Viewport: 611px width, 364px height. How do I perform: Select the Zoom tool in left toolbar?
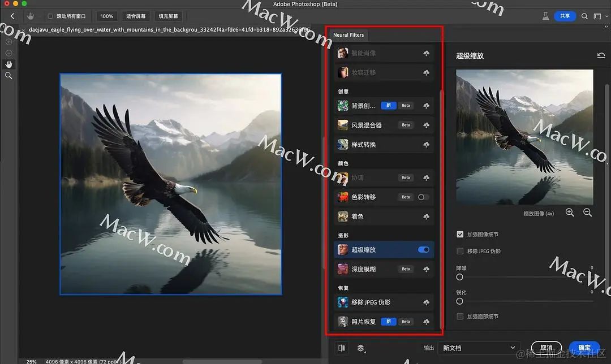point(8,76)
